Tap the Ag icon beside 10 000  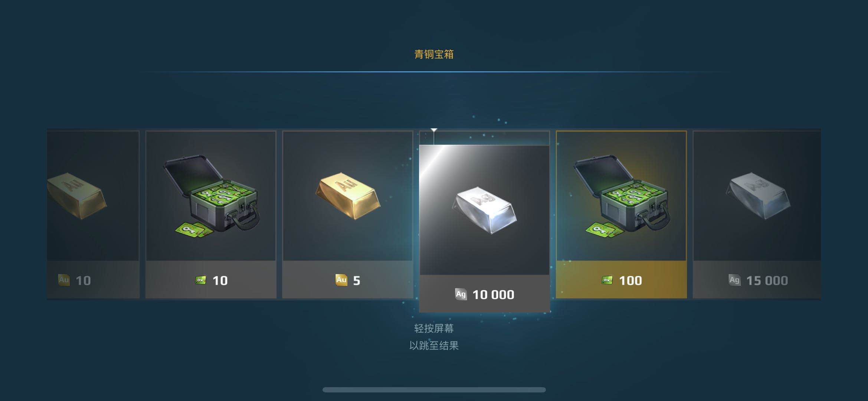click(461, 294)
